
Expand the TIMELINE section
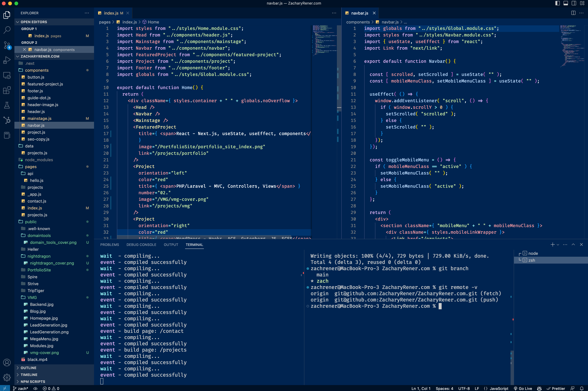(x=54, y=375)
